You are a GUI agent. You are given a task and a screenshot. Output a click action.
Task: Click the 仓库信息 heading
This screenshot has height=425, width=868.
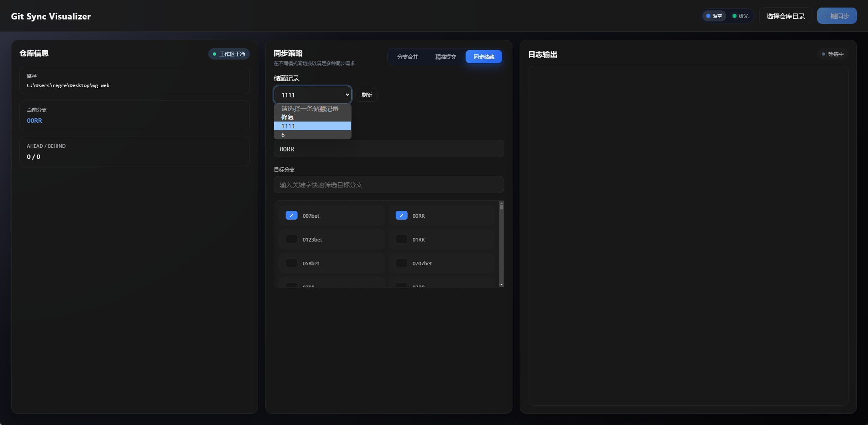34,53
